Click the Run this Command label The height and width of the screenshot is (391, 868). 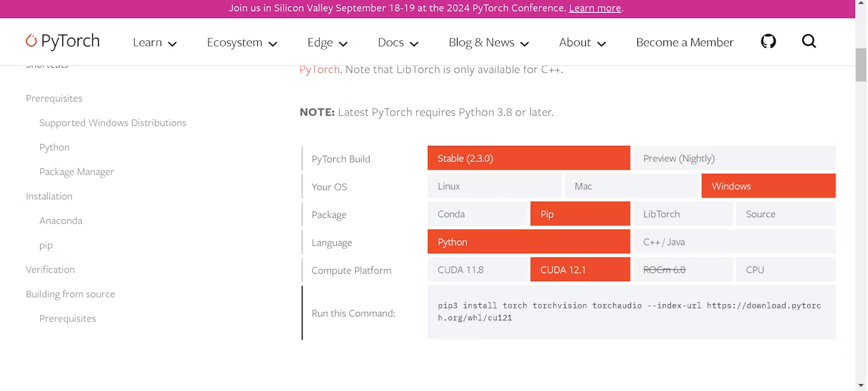click(x=353, y=313)
